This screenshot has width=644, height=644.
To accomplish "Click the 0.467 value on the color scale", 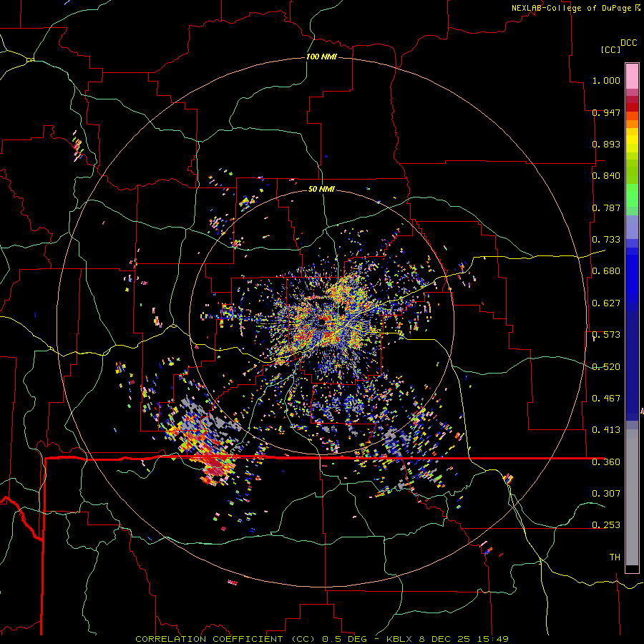I will tap(606, 399).
